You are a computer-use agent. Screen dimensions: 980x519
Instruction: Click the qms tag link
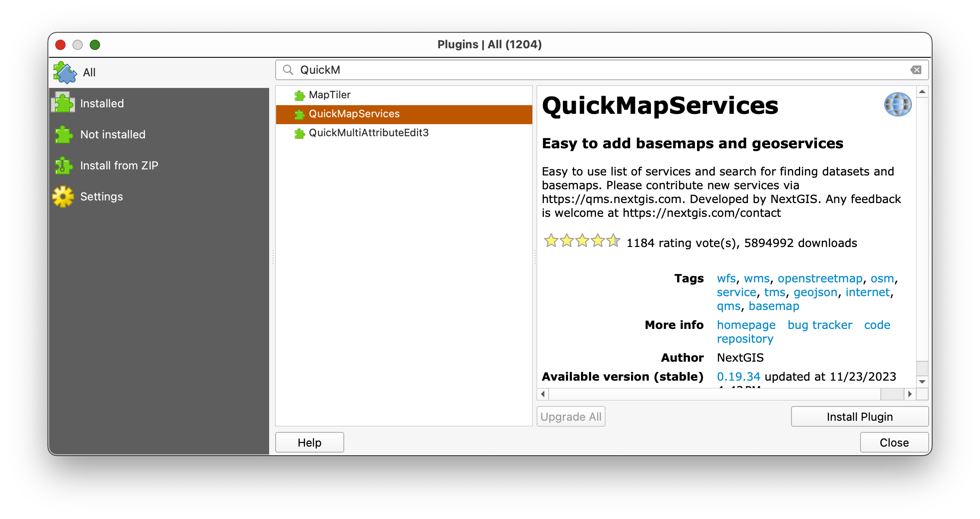pos(729,306)
